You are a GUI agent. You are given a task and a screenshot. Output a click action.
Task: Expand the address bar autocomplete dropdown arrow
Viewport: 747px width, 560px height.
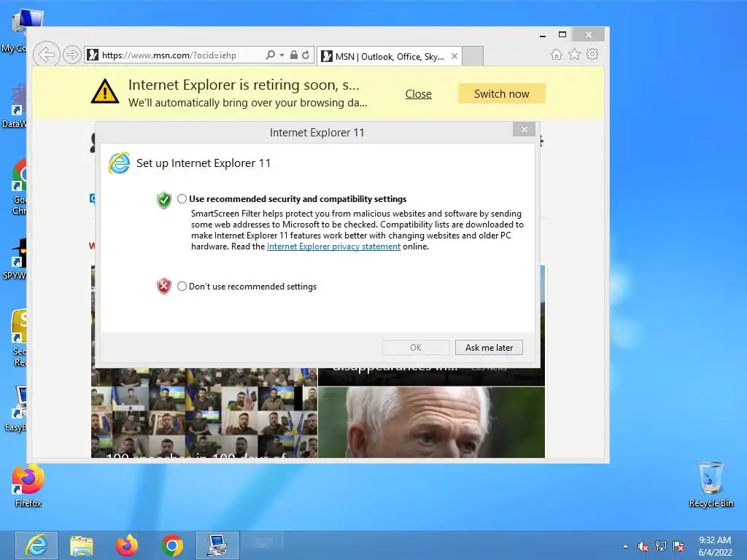282,55
